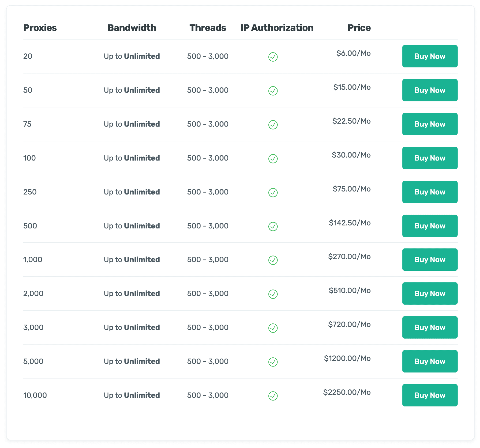Click the IP Authorization checkmark in the $15.00/Mo row

[273, 91]
